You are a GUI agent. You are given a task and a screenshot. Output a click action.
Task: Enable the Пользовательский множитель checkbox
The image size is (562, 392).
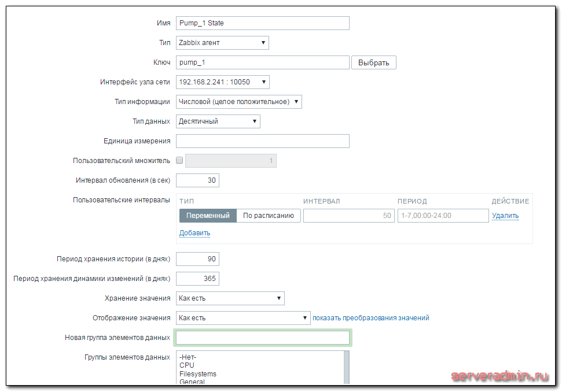pos(179,161)
